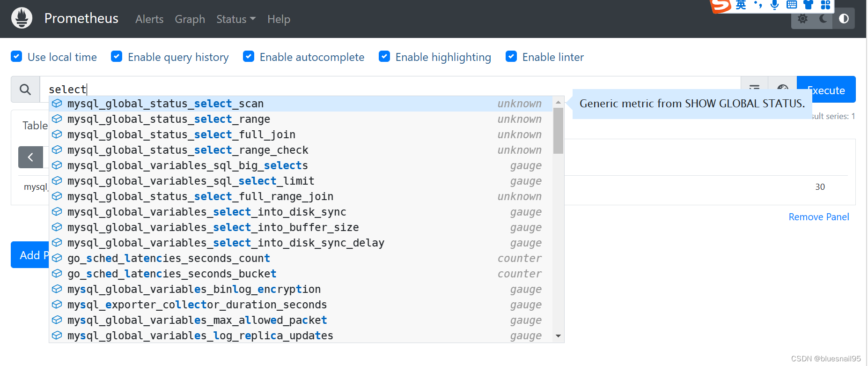Click cube icon beside mysql_global_status_select_range

[57, 119]
